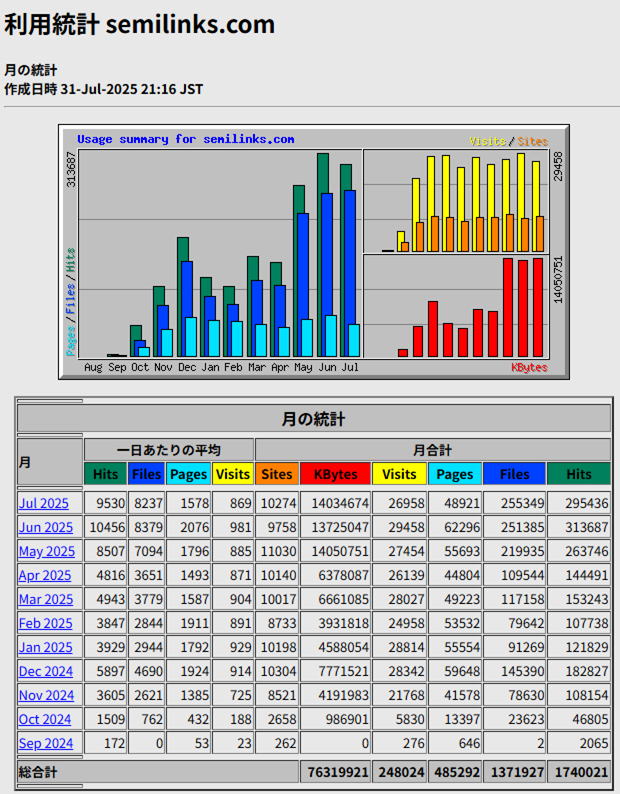Click the blue daily-average Files column header
The image size is (620, 794).
pyautogui.click(x=146, y=474)
